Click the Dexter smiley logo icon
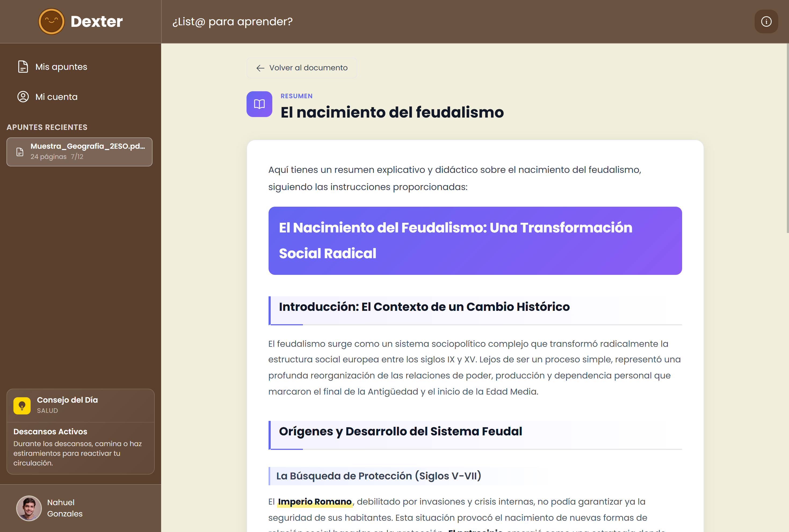 point(51,21)
